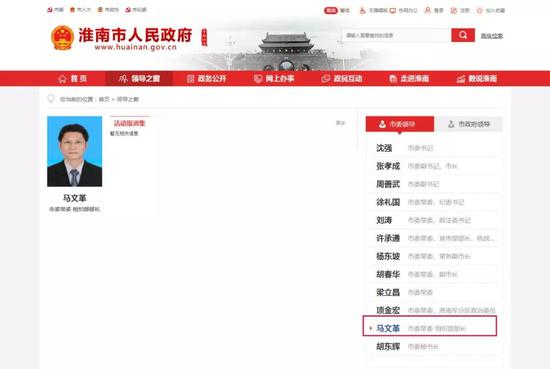Viewport: 550px width, 369px height.
Task: Click the screen icon beside 网上办事
Action: click(258, 79)
